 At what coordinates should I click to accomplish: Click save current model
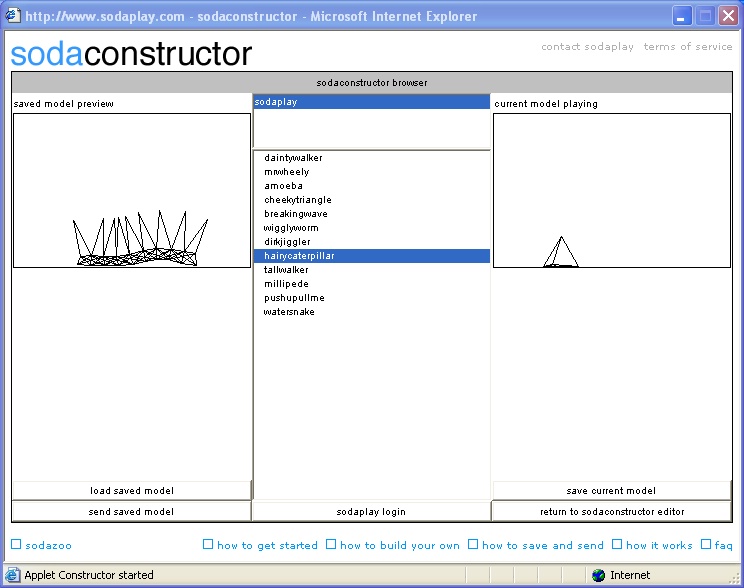point(612,491)
